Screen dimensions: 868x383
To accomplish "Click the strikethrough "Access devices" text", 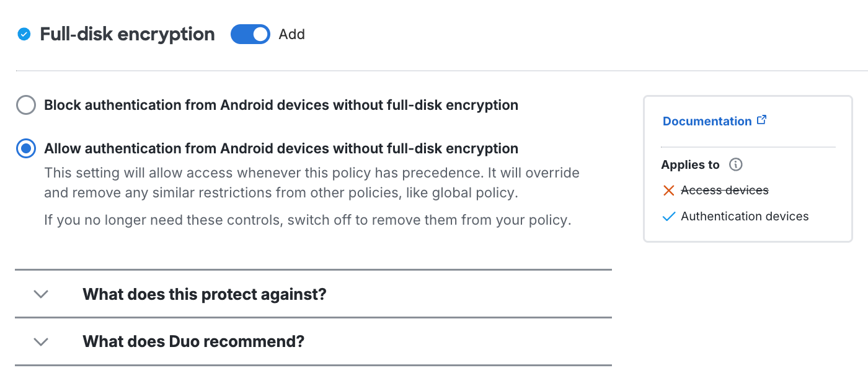I will coord(724,191).
